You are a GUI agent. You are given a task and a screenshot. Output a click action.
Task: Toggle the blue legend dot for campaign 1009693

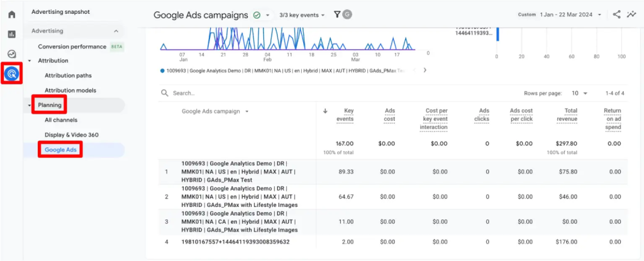click(163, 70)
